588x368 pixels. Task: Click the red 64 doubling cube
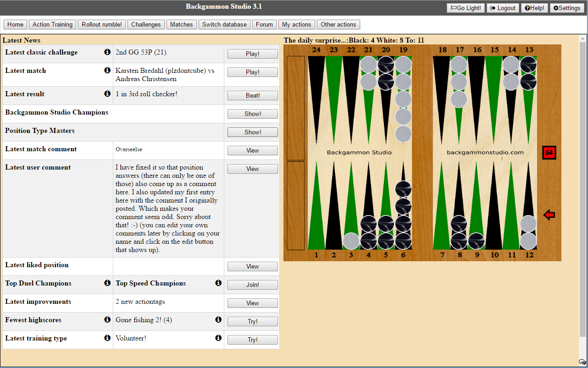549,153
